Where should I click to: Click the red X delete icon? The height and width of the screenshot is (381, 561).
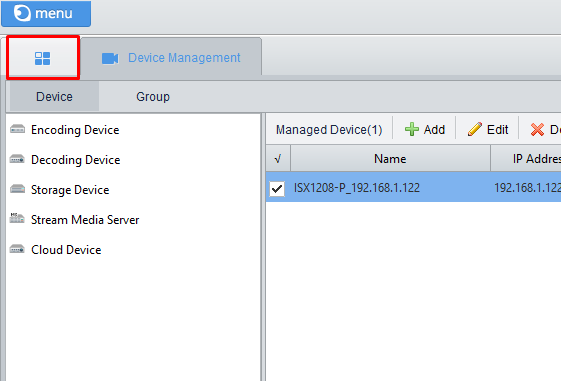pos(537,130)
